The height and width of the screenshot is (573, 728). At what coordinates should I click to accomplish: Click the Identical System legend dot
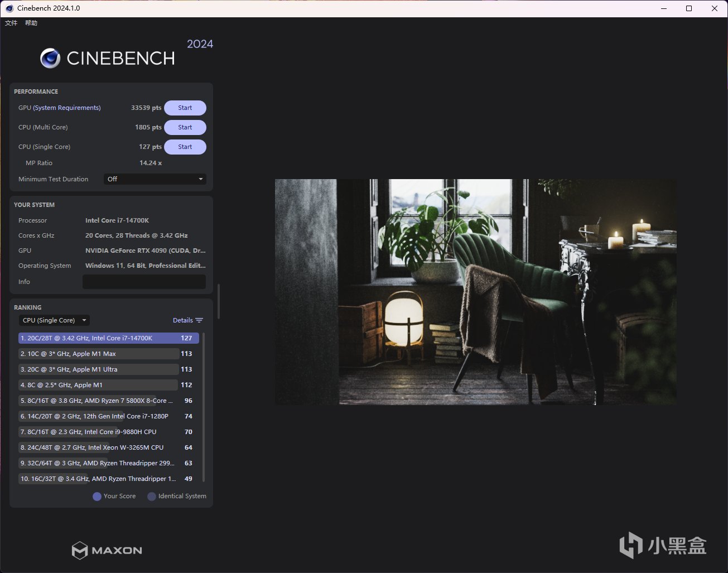pos(152,497)
